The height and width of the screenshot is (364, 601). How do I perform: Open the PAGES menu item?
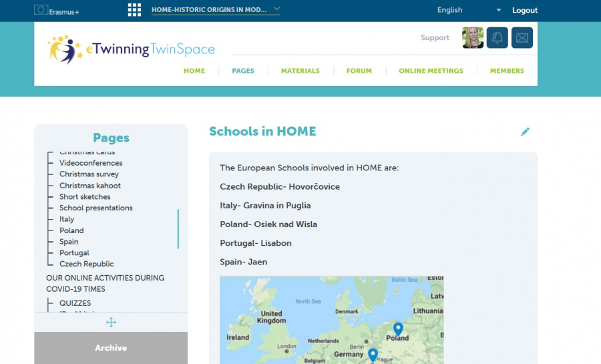(243, 71)
